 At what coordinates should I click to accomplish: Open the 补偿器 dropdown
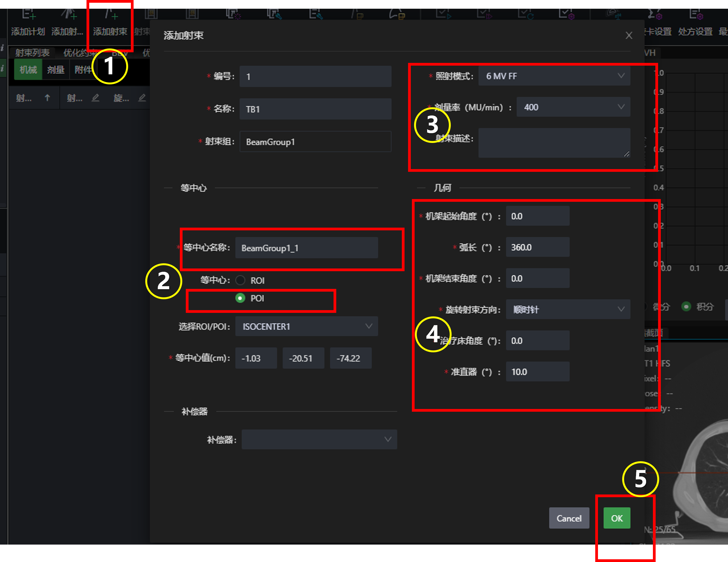pos(319,439)
